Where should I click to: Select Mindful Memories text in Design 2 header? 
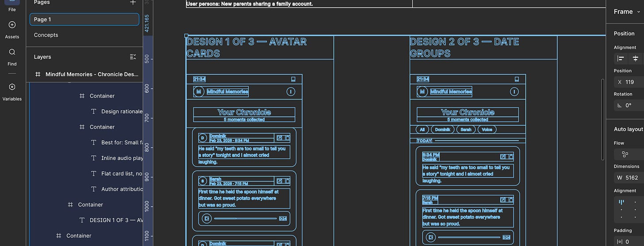(451, 92)
